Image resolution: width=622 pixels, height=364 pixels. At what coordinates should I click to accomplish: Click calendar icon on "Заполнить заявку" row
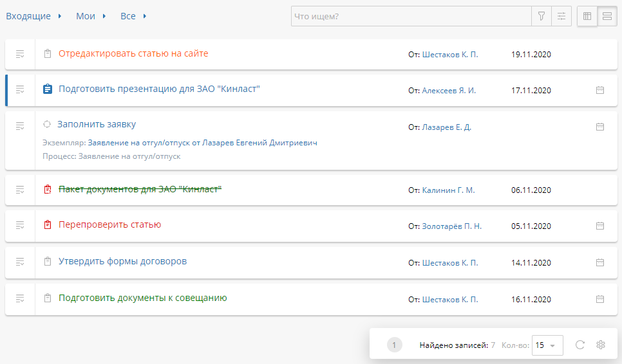click(600, 127)
